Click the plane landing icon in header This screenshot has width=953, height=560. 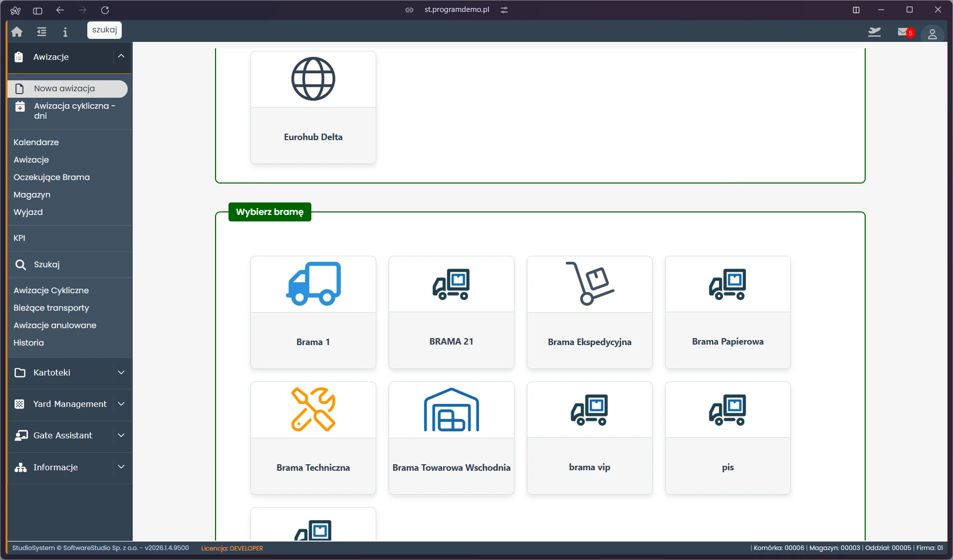874,32
